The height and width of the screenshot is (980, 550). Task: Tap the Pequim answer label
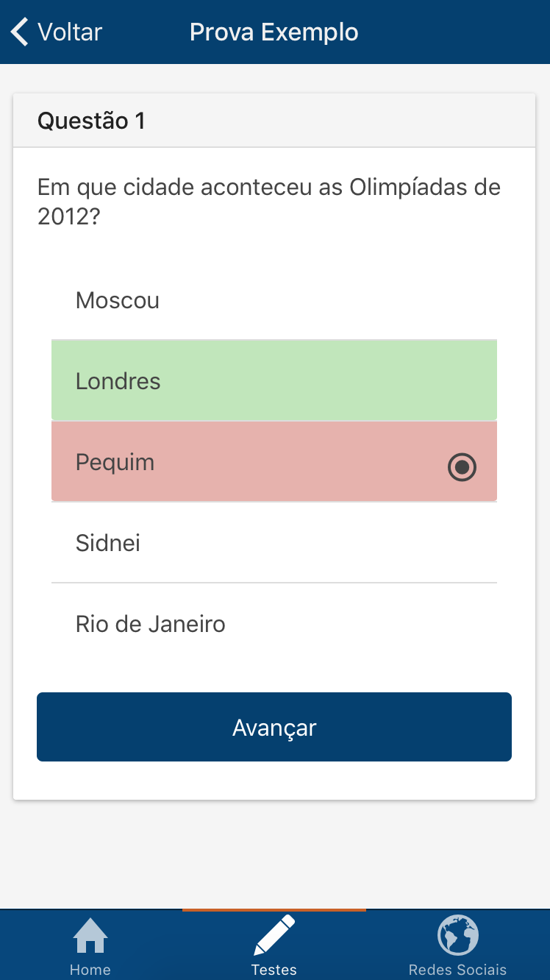(x=115, y=462)
